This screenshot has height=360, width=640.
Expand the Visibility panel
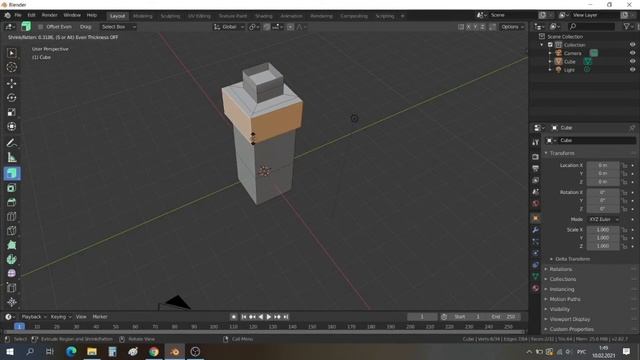pos(559,309)
